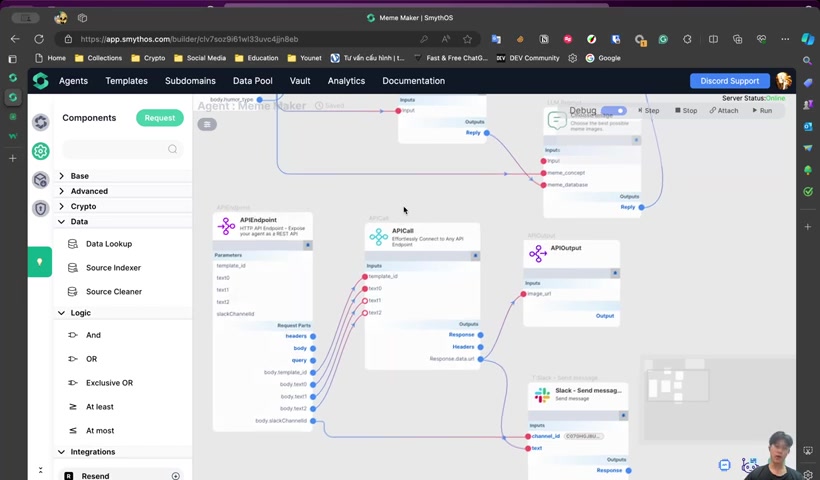Viewport: 820px width, 480px height.
Task: Click the APIEndpoint node icon
Action: pyautogui.click(x=226, y=226)
